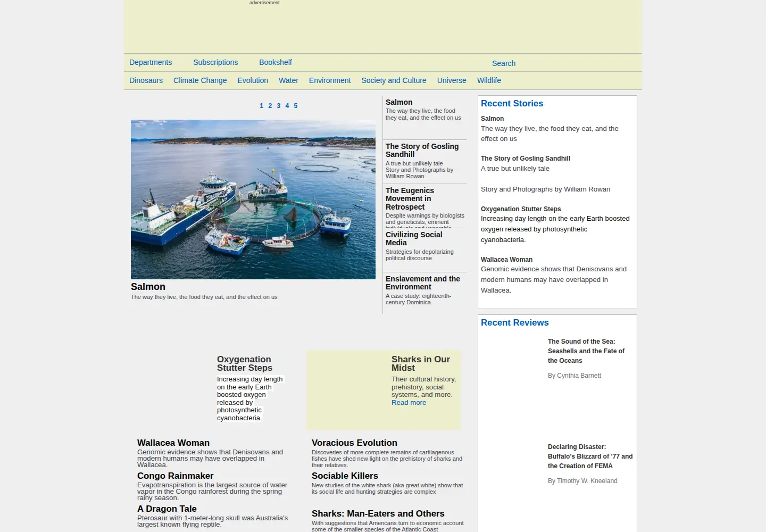Open the Sharks in Our Midst feature
Viewport: 766px width, 532px height.
click(x=421, y=364)
